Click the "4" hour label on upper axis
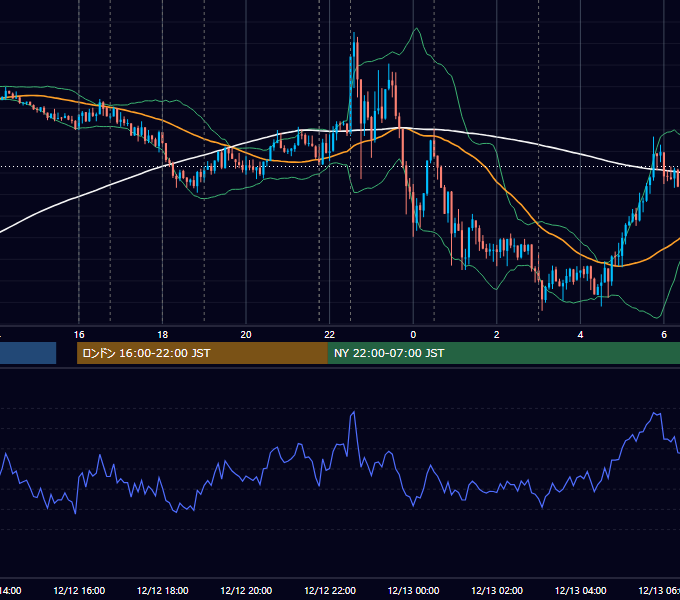Viewport: 680px width, 600px height. click(x=580, y=335)
